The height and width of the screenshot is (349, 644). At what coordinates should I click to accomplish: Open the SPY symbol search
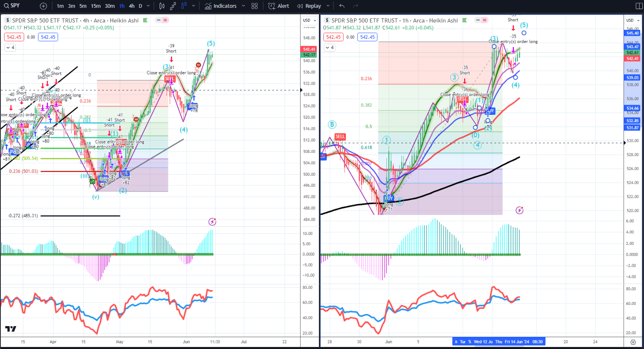coord(12,6)
